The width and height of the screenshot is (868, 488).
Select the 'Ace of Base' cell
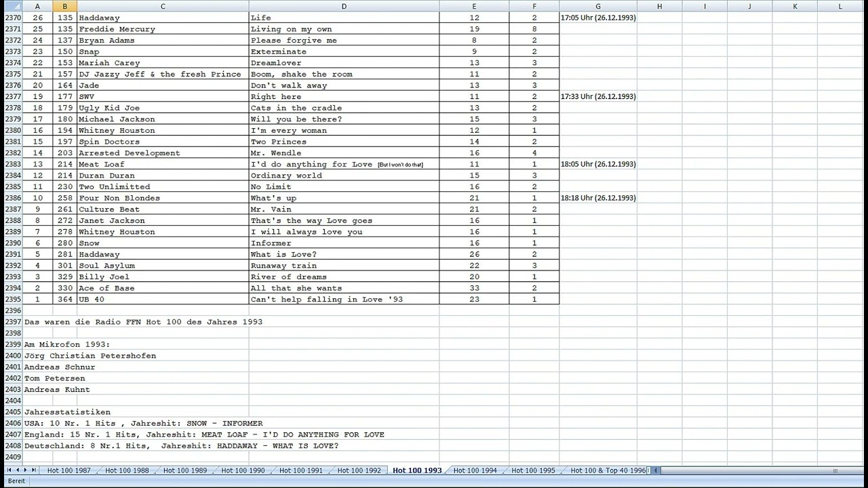click(163, 289)
